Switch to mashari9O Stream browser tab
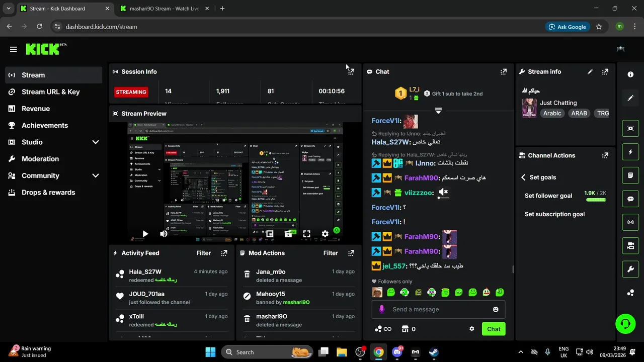 click(x=165, y=9)
